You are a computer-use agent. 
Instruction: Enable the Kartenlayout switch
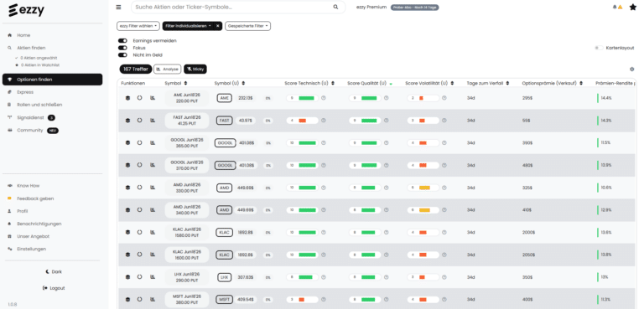point(599,48)
